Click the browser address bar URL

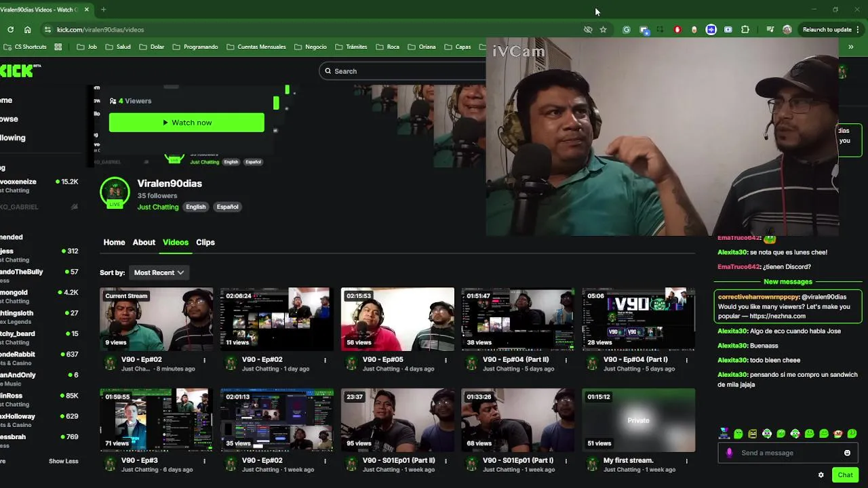click(x=100, y=30)
